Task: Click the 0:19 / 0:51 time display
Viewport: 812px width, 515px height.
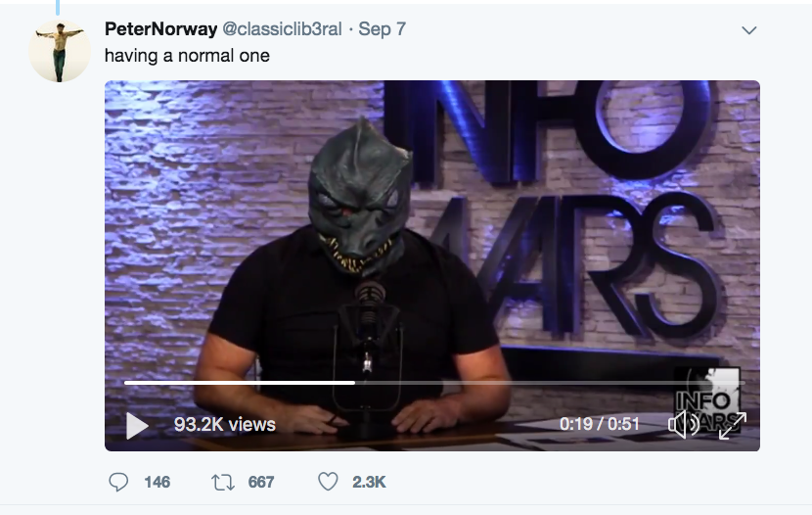Action: click(x=600, y=424)
